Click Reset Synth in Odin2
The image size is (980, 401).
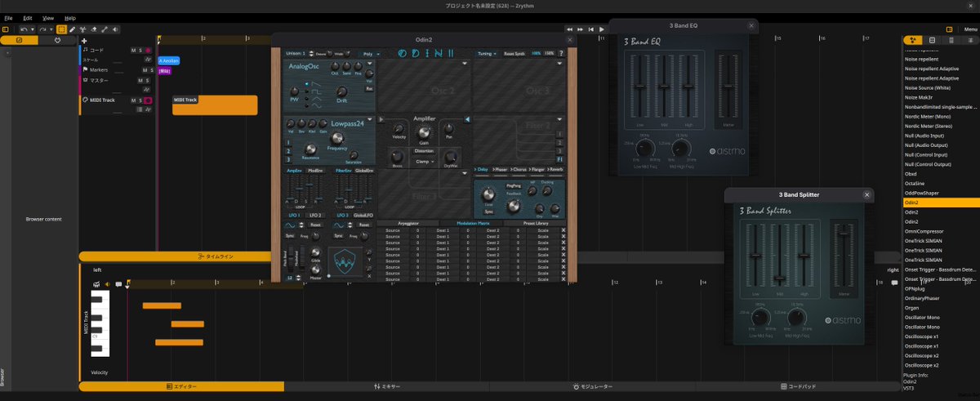click(514, 54)
